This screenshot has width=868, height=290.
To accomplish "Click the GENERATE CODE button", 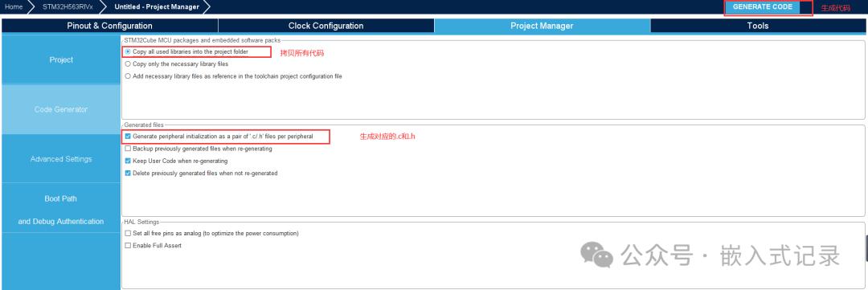I will point(762,7).
